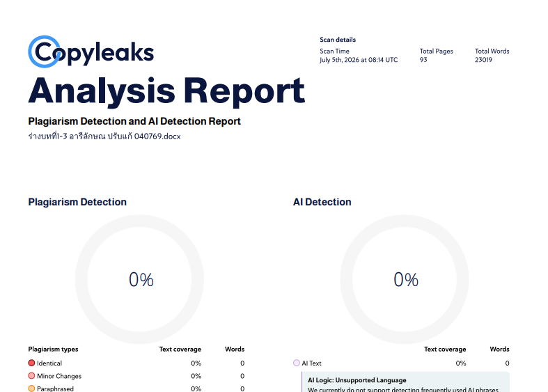Click the Plagiarism Detection 0% ring
Screen dimensions: 548x392
point(139,279)
